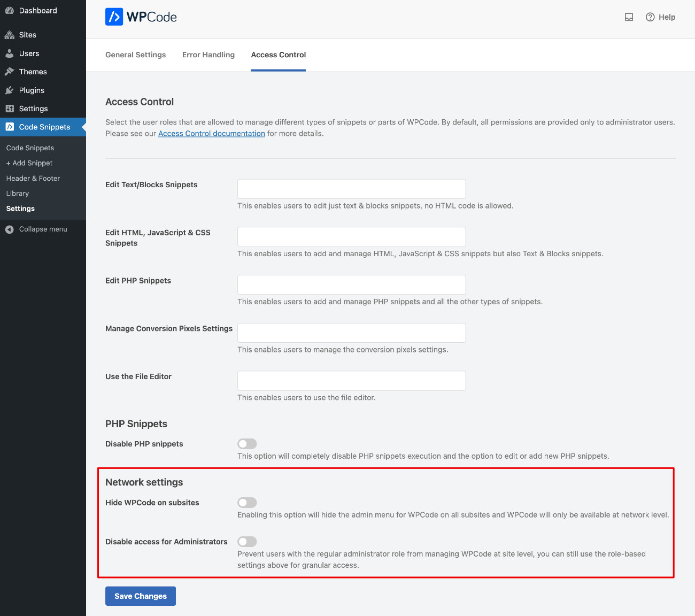Click 'Disable PHP snippets' label
Viewport: 695px width, 616px height.
[x=144, y=444]
